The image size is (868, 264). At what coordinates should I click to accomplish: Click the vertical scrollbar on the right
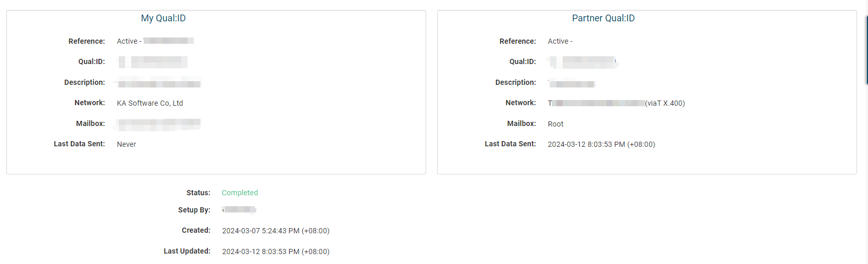click(x=866, y=49)
